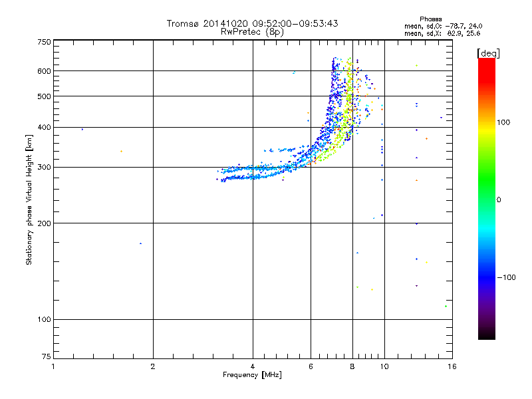Click the colorbar '-100' tick label

point(506,277)
